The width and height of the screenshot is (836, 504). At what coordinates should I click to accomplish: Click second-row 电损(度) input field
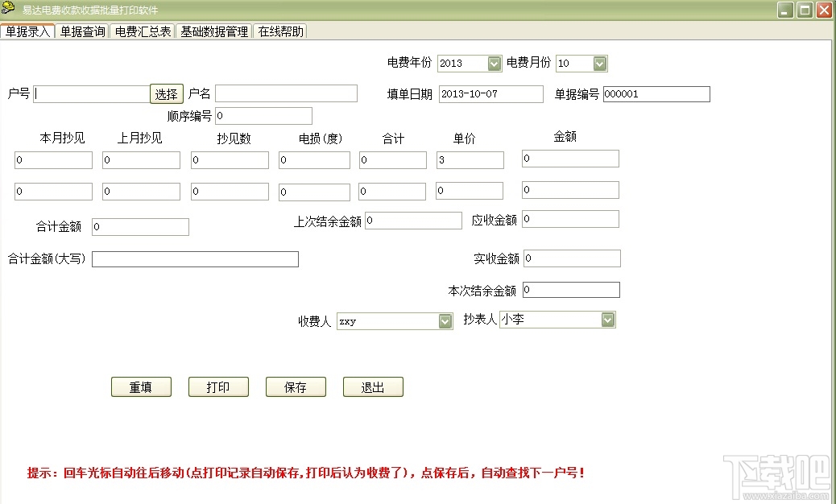coord(315,192)
